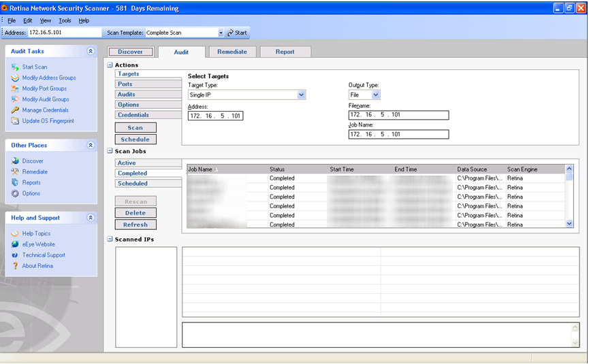Click the Manage Credentials key icon
Screen dimensions: 589x364
(x=15, y=110)
